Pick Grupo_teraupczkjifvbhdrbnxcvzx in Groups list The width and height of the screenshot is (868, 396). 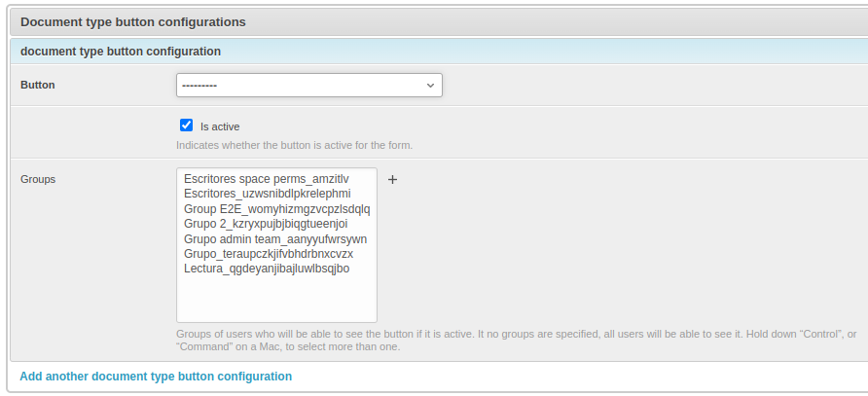pyautogui.click(x=268, y=254)
